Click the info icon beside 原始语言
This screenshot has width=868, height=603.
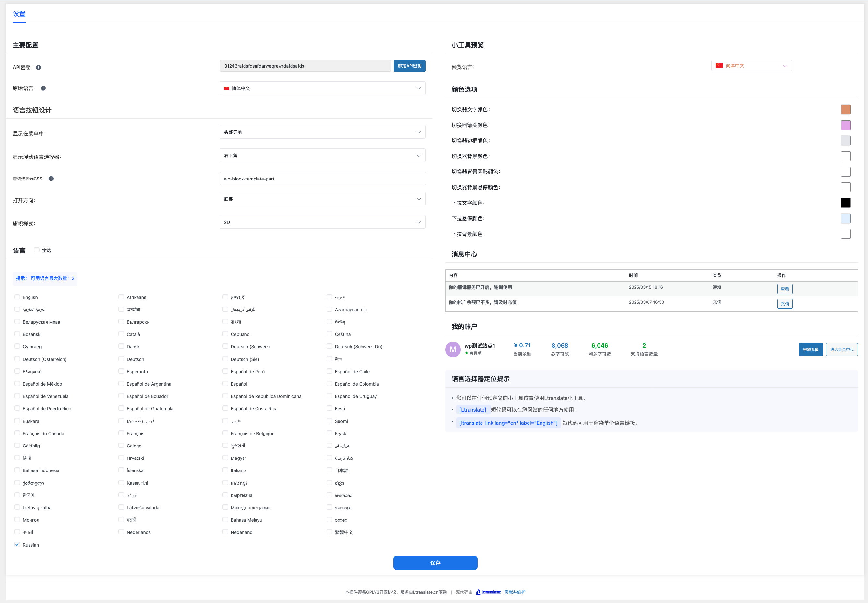tap(43, 88)
